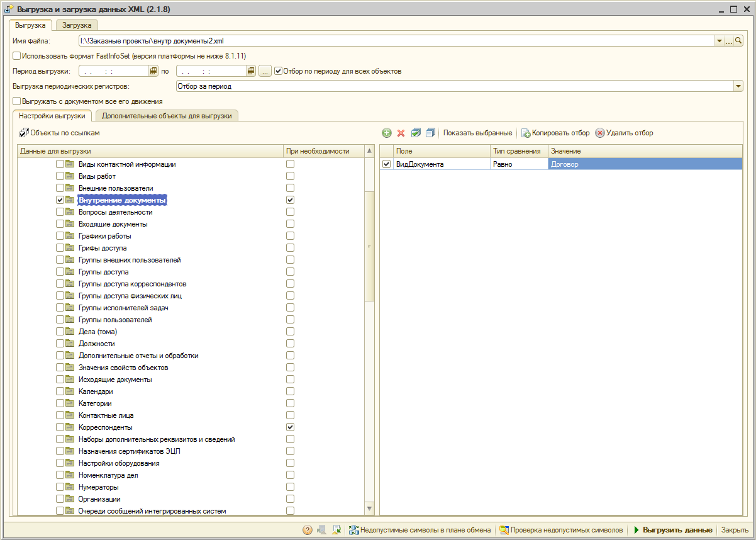Open help via the question mark icon
This screenshot has width=756, height=540.
point(308,530)
